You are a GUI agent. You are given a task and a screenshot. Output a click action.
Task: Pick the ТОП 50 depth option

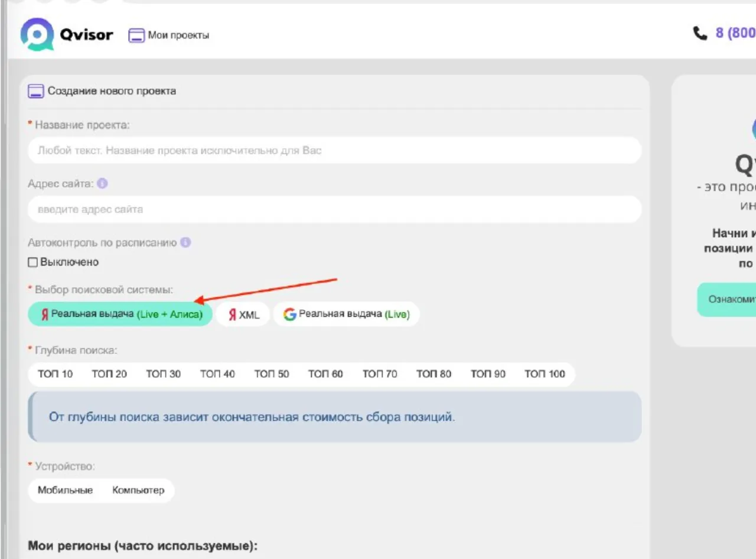tap(272, 374)
